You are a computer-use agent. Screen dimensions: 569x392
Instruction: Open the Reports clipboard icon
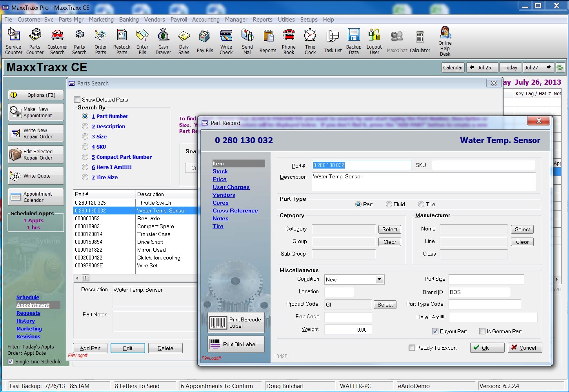pyautogui.click(x=268, y=41)
